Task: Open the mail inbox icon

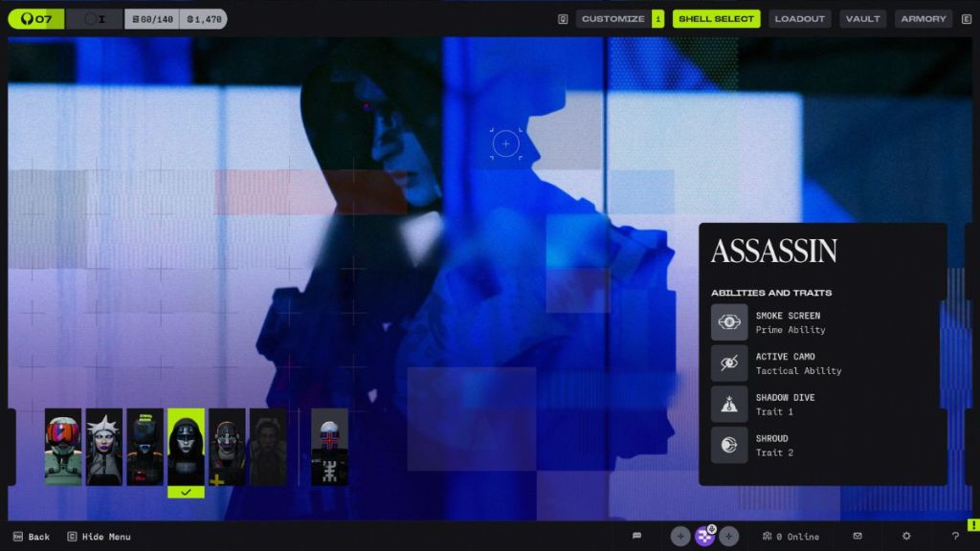Action: [x=857, y=537]
